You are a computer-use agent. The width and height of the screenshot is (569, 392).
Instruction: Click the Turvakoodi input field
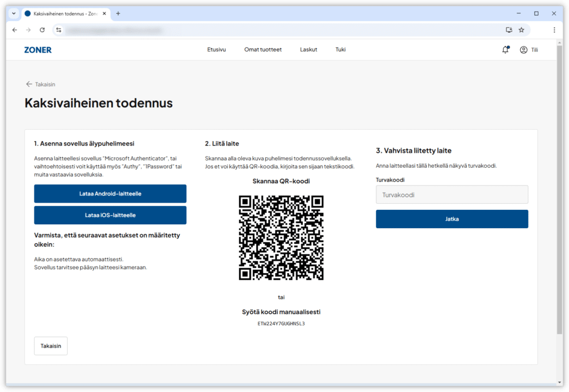tap(452, 195)
